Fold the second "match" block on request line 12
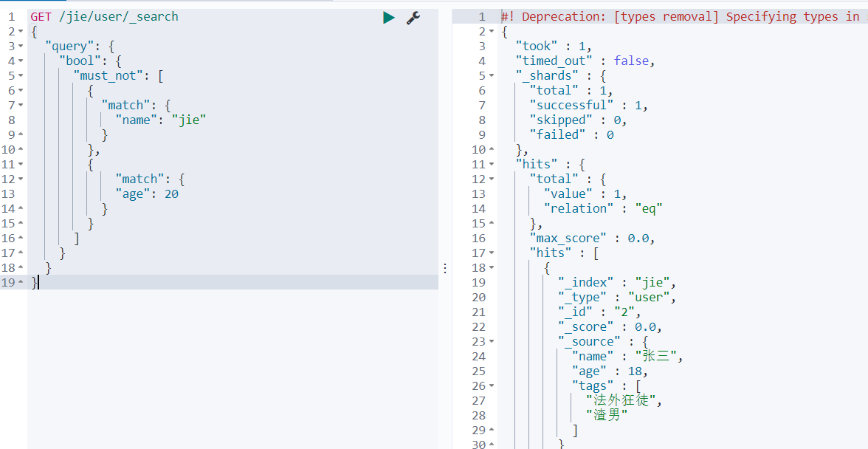Viewport: 868px width, 449px height. [21, 179]
